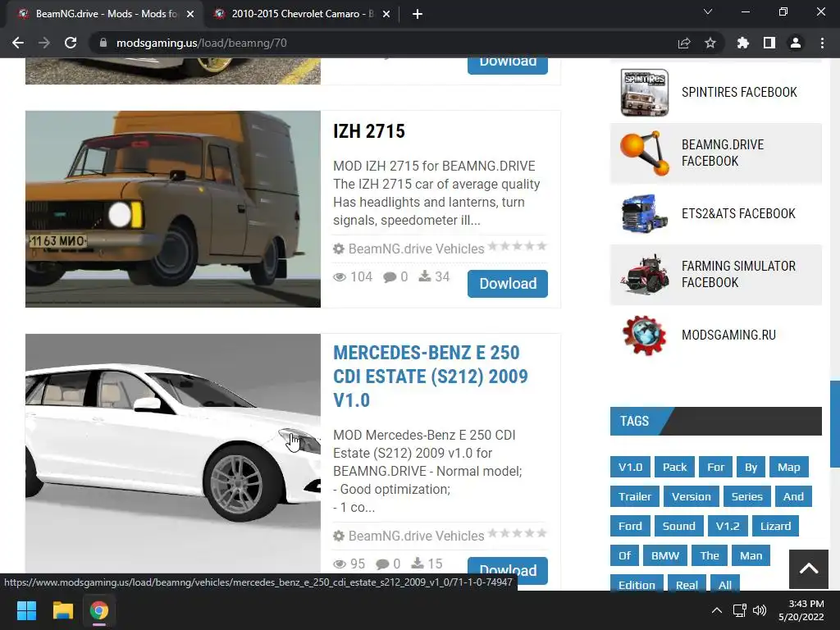Open the ETS2&ATS Facebook link
Viewport: 840px width, 630px height.
738,214
